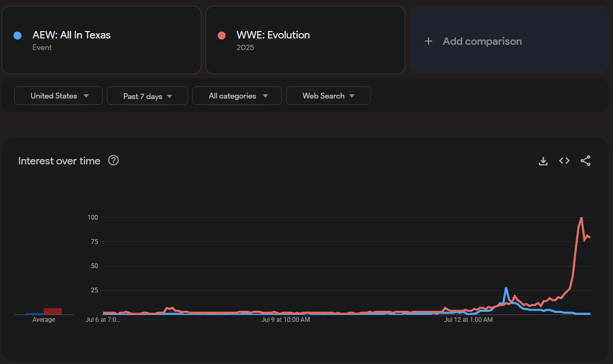Open the United States region dropdown
This screenshot has width=613, height=364.
59,96
